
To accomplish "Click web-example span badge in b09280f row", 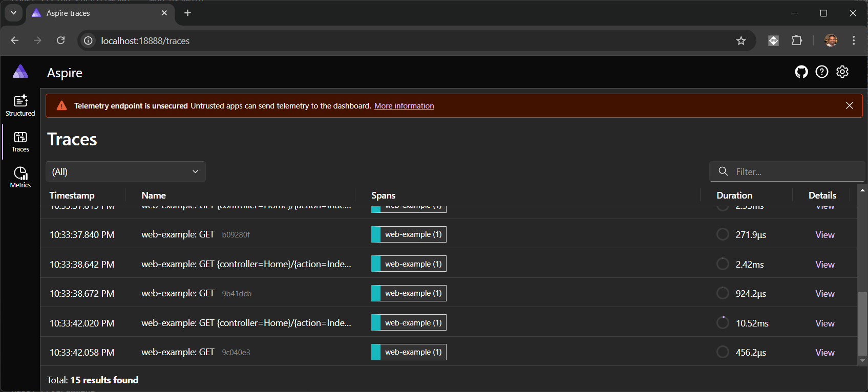I will 409,234.
